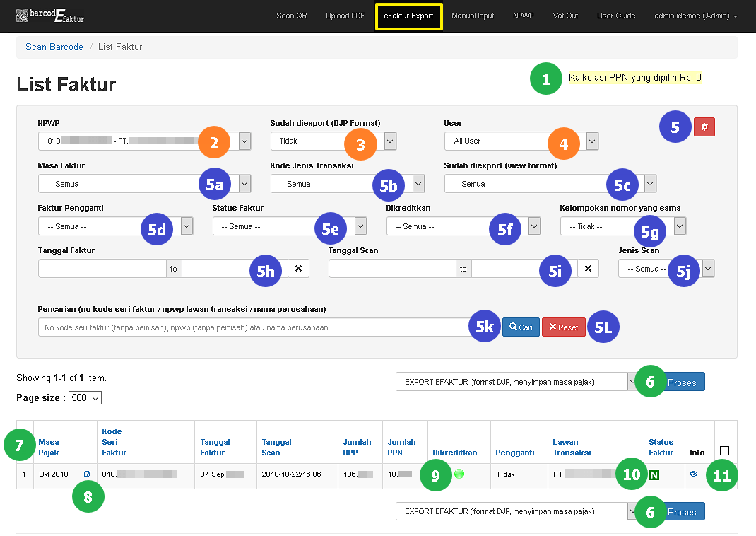Viewport: 756px width, 536px height.
Task: Open the top EXPORT EFAKTUR action dropdown
Action: tap(516, 382)
